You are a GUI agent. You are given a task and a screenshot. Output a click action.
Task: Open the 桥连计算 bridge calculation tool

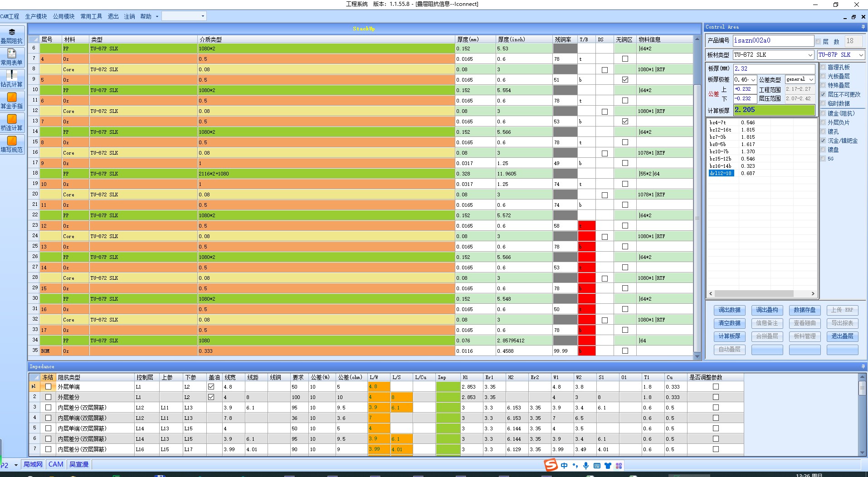(12, 123)
